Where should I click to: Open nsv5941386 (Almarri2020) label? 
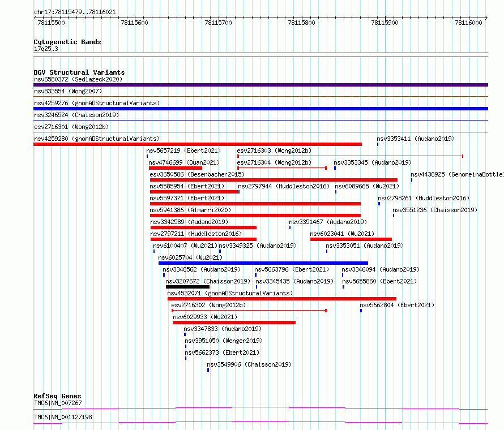coord(190,210)
